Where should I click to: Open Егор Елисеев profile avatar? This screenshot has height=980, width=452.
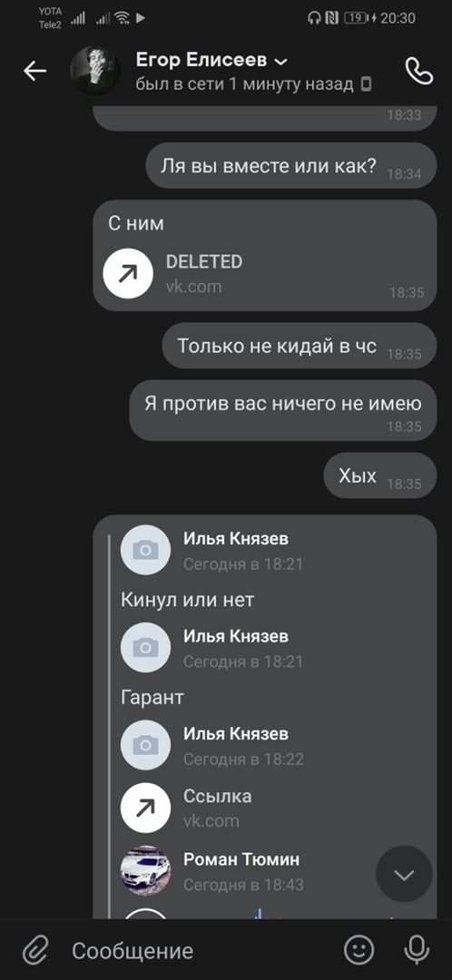(x=95, y=71)
